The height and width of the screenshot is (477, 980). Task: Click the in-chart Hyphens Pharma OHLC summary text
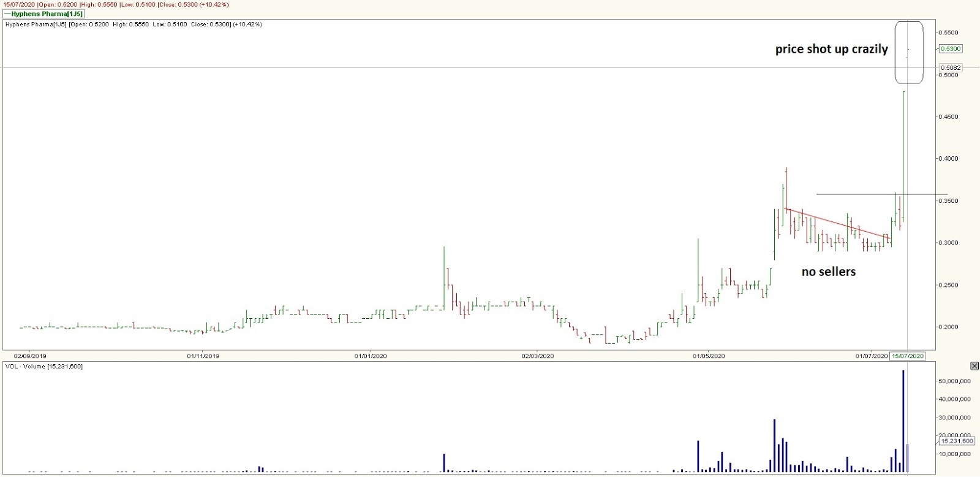tap(134, 25)
